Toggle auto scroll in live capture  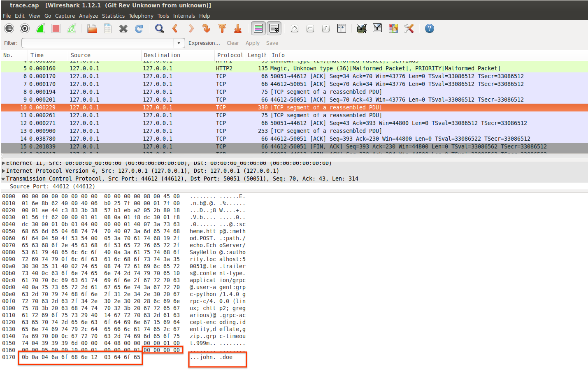point(274,28)
